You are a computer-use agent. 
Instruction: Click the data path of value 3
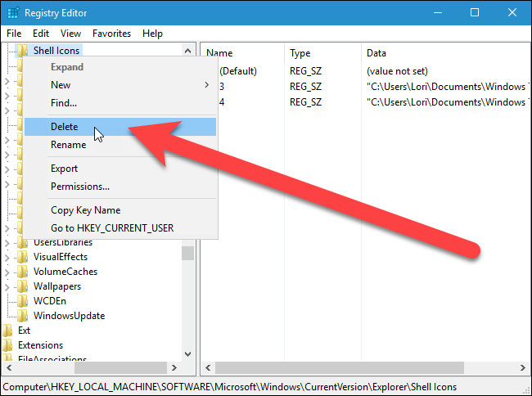(446, 87)
